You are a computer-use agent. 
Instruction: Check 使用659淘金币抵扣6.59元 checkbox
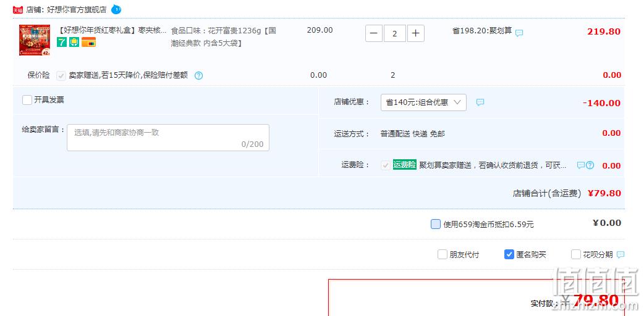(436, 223)
